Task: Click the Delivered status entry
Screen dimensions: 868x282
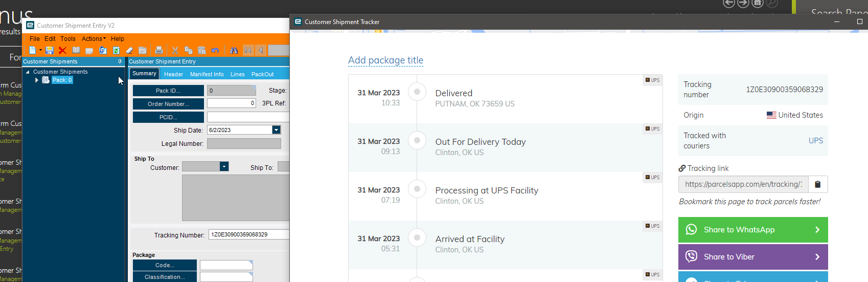Action: 506,99
